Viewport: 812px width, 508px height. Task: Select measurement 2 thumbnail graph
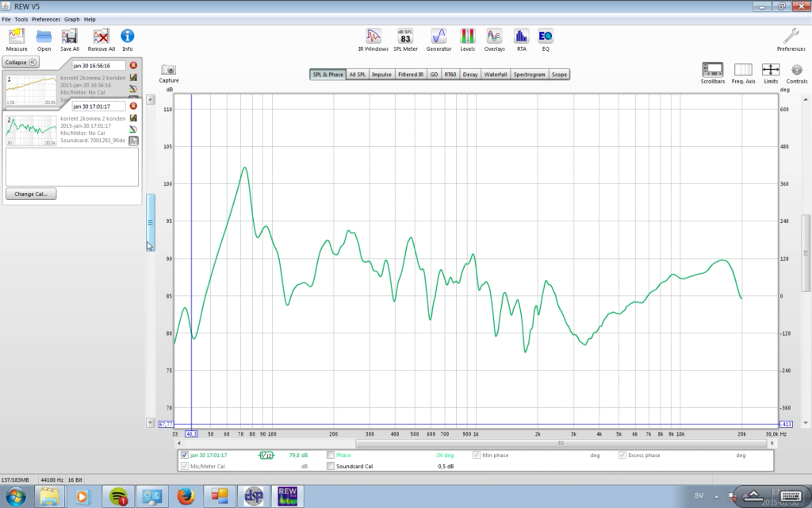[31, 130]
